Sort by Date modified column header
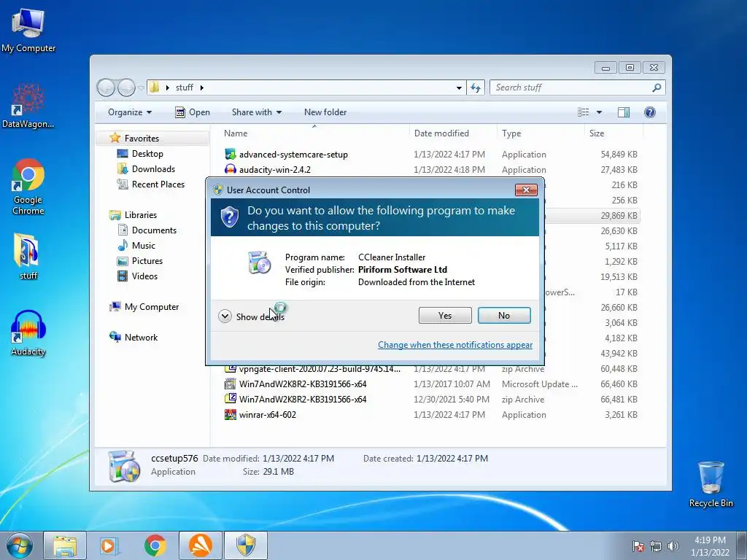This screenshot has width=747, height=560. tap(453, 133)
